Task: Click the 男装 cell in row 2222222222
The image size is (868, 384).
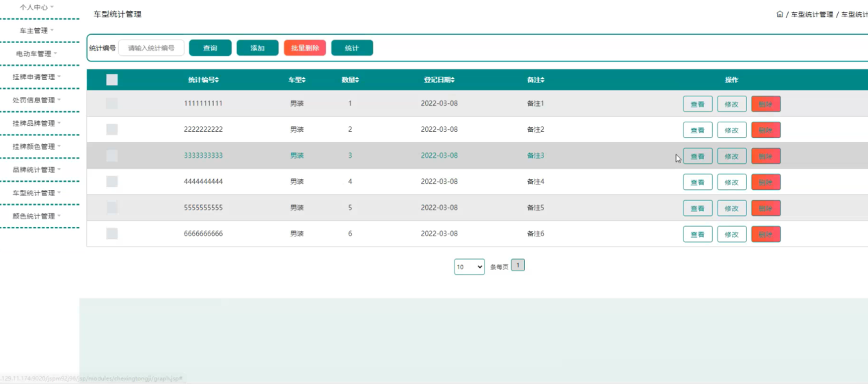Action: tap(297, 130)
